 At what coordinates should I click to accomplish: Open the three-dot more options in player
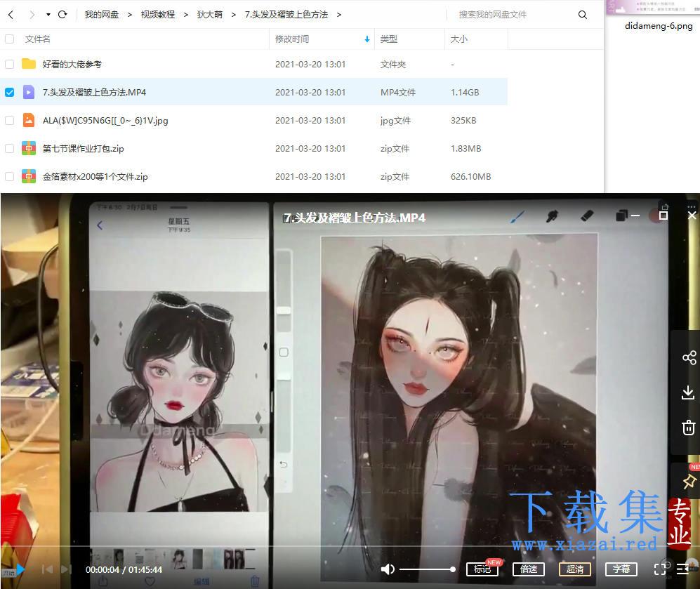coord(692,207)
